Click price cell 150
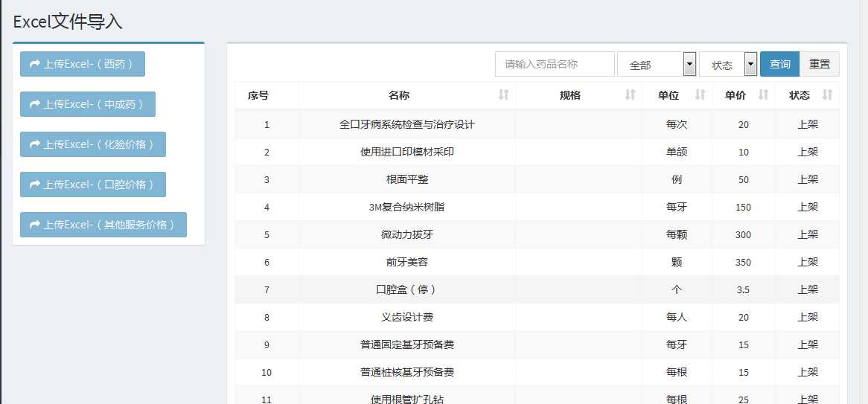 744,208
